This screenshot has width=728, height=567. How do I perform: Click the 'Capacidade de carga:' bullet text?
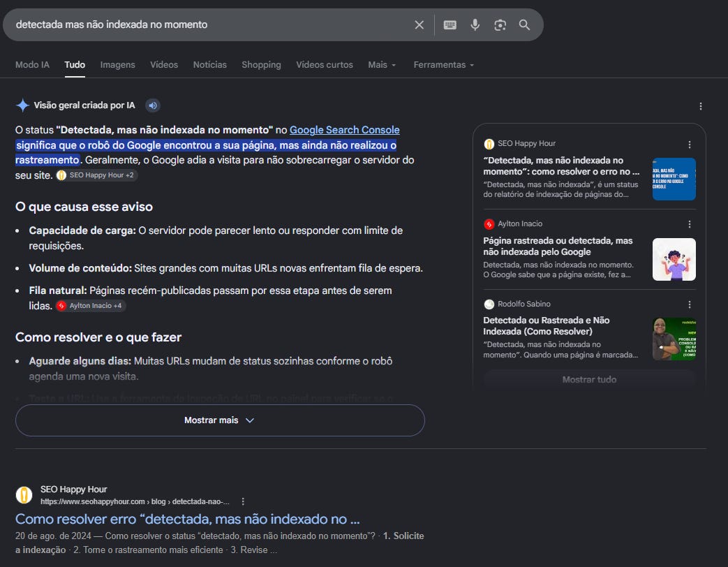click(x=82, y=231)
